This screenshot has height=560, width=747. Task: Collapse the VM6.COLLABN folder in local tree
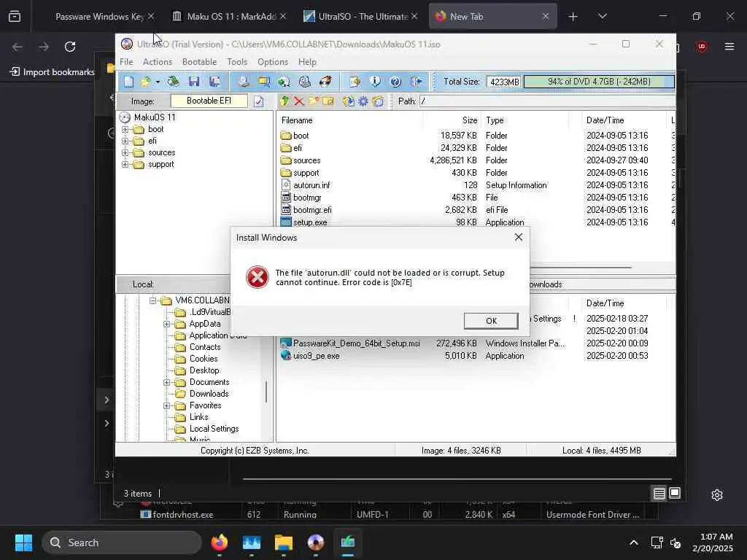(x=152, y=300)
